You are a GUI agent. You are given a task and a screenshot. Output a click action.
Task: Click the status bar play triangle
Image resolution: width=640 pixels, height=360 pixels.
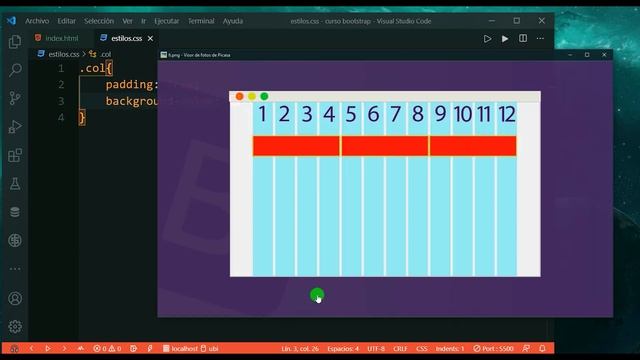click(48, 349)
